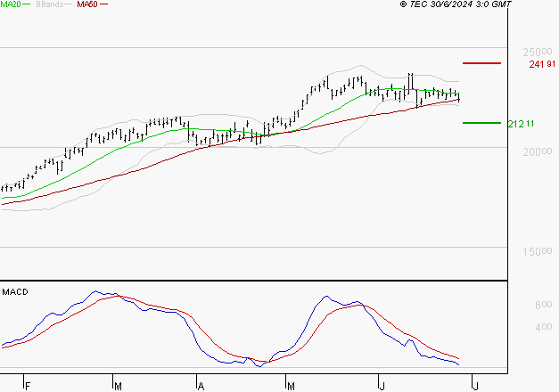Click the MACD panel label
The height and width of the screenshot is (392, 559).
click(x=15, y=292)
